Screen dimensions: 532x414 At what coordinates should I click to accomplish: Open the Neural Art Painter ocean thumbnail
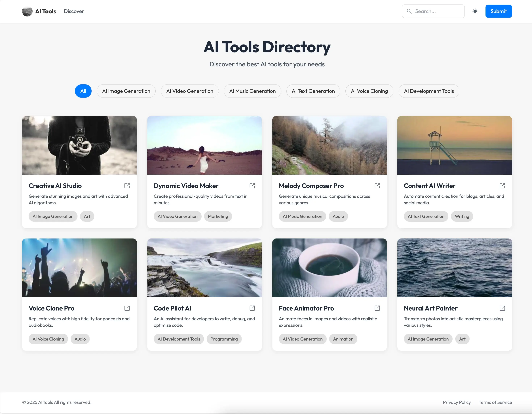coord(455,268)
